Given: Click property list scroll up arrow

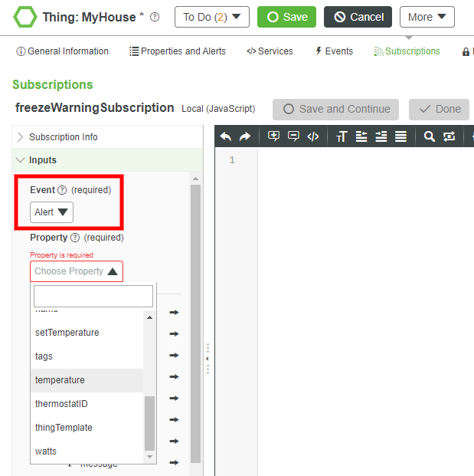Looking at the screenshot, I should [x=149, y=317].
